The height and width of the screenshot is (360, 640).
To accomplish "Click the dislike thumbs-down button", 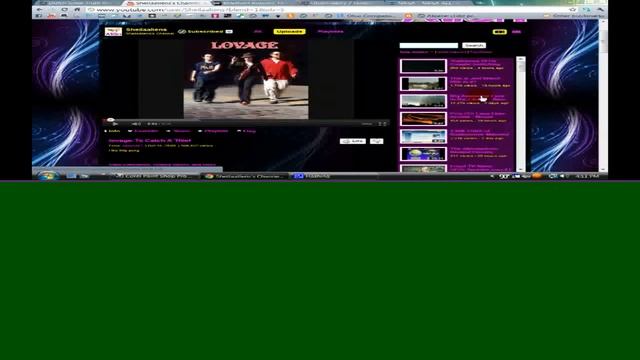I will point(376,141).
